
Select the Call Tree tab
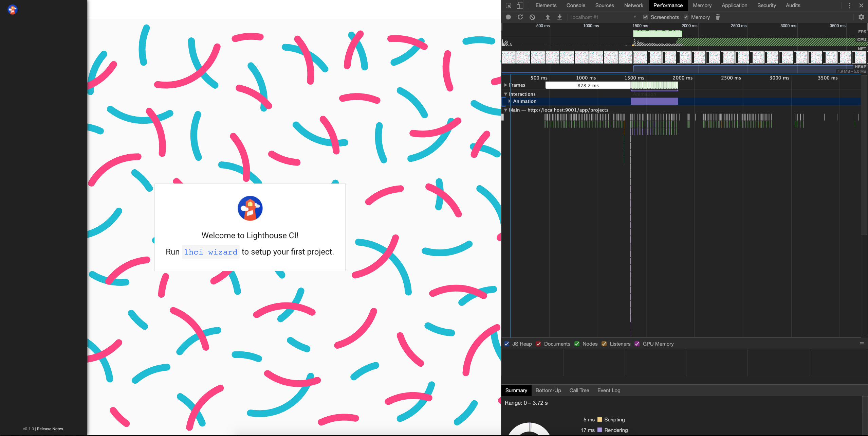(x=579, y=390)
